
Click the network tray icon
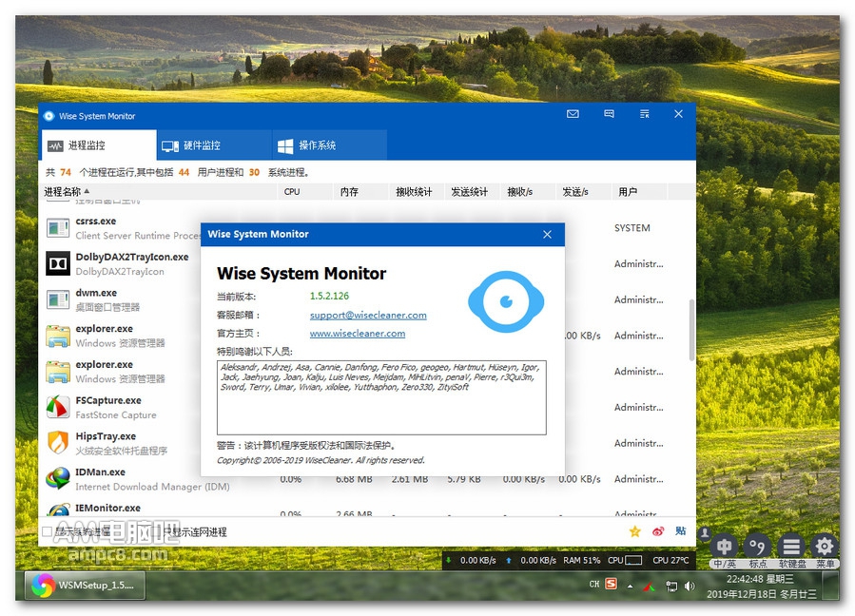tap(671, 586)
